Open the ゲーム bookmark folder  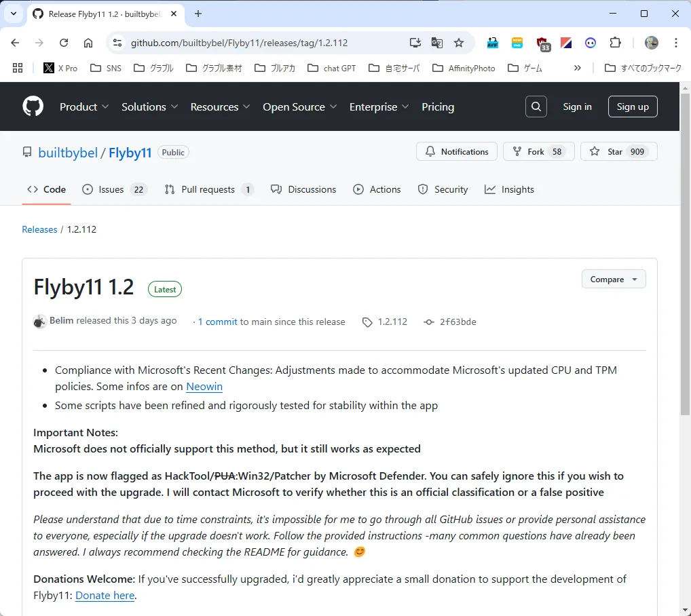click(x=525, y=68)
